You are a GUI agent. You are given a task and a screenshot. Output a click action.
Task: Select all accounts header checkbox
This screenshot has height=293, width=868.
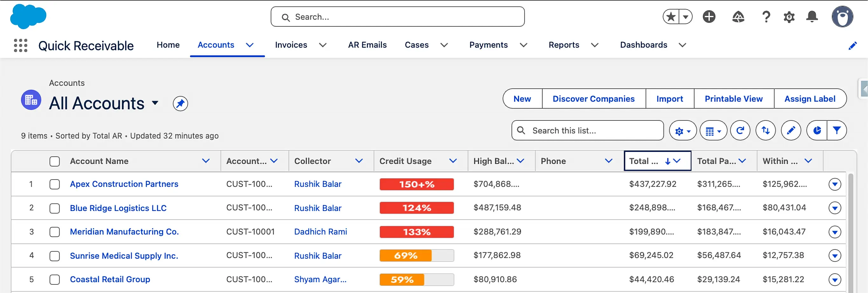[55, 161]
